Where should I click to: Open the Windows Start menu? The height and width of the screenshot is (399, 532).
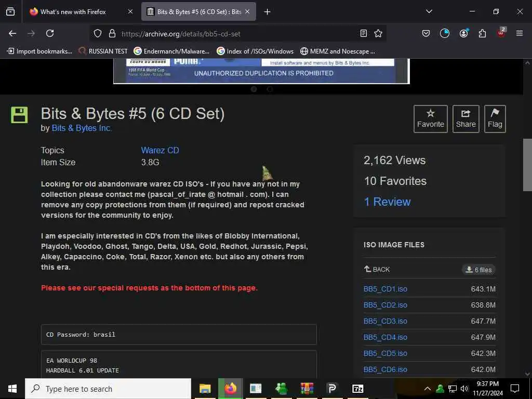coord(12,389)
